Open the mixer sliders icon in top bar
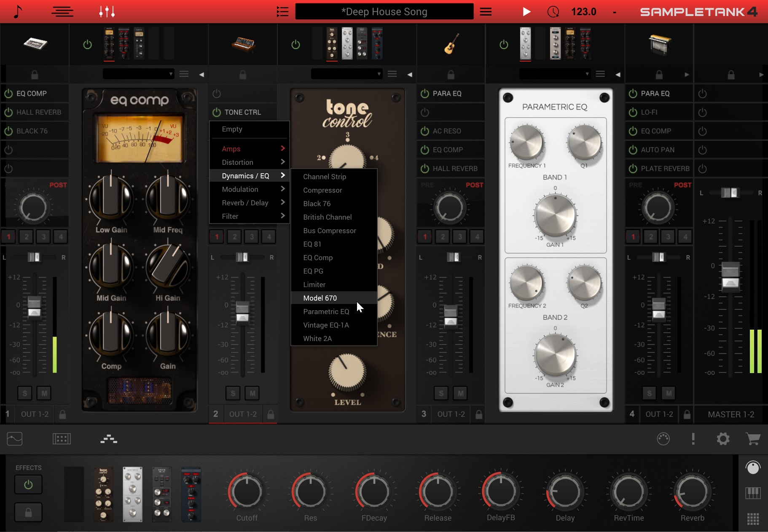 pyautogui.click(x=107, y=11)
